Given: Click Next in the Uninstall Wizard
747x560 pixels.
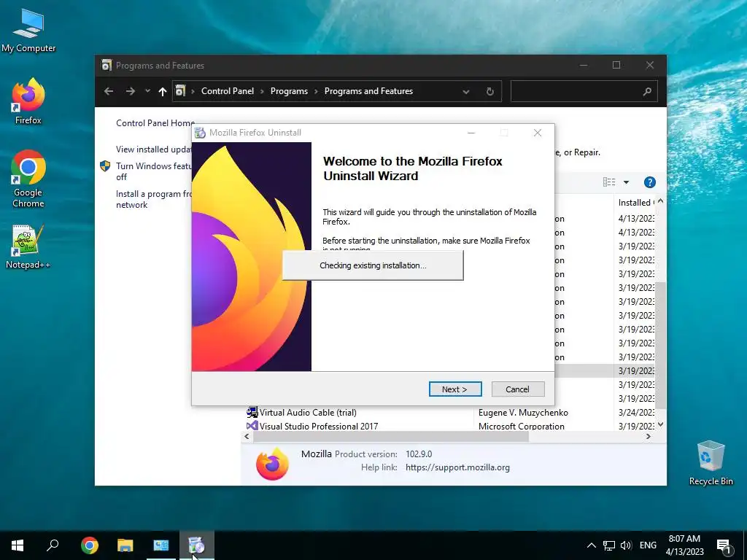Looking at the screenshot, I should [455, 389].
